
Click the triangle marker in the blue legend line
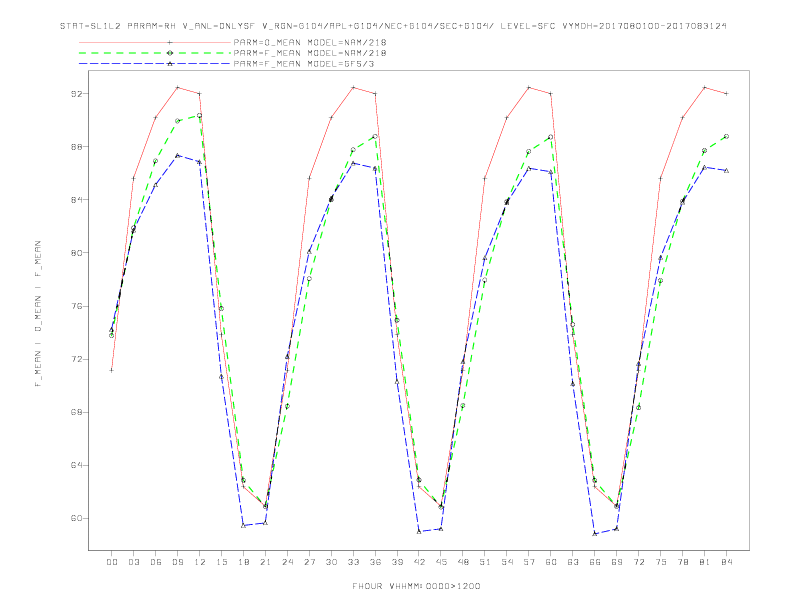tap(170, 64)
